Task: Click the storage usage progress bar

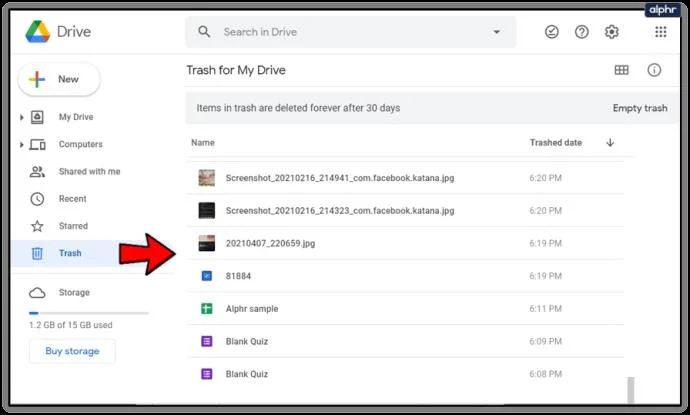Action: 88,313
